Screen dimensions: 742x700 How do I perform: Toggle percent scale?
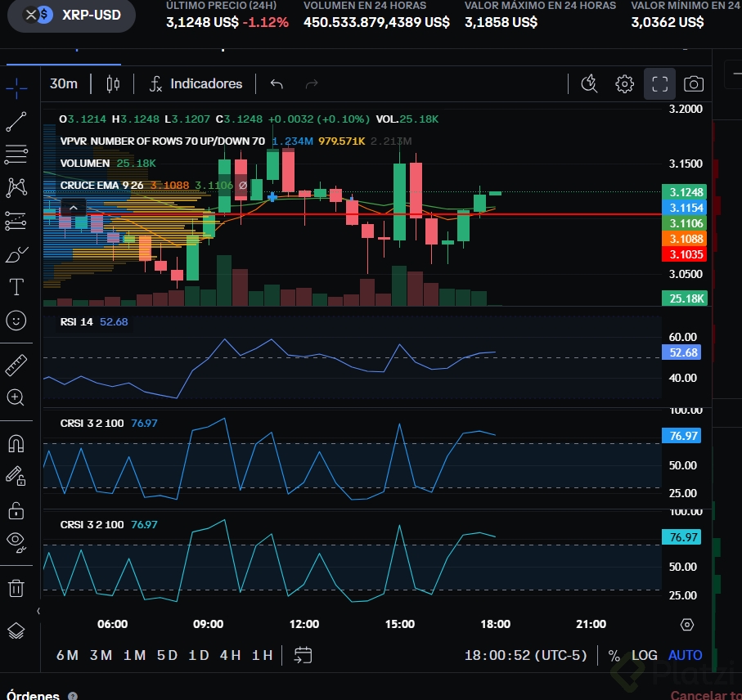click(x=614, y=656)
